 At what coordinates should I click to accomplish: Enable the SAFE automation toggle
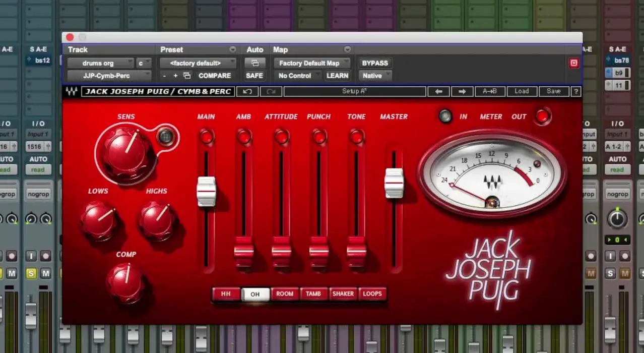[254, 75]
